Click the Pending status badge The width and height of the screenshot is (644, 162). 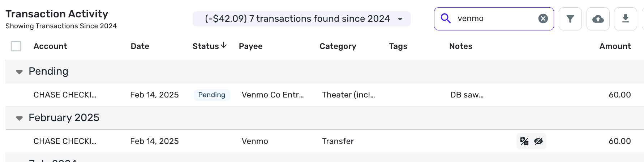click(x=212, y=95)
